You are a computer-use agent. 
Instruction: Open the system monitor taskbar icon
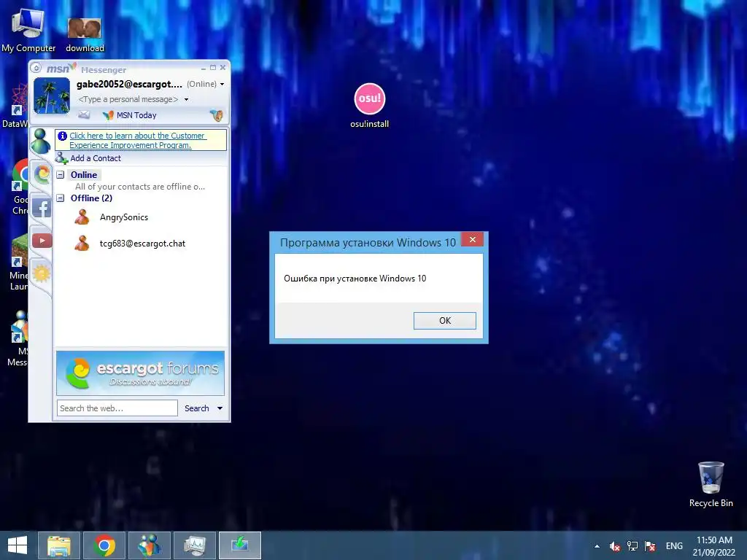click(x=195, y=545)
